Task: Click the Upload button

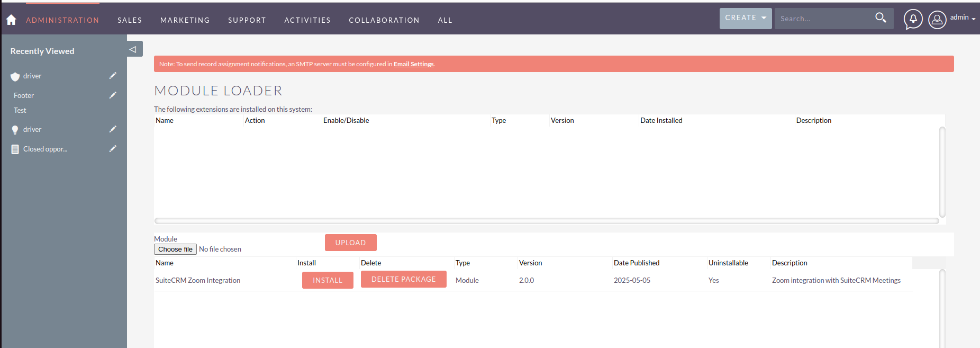Action: point(351,243)
